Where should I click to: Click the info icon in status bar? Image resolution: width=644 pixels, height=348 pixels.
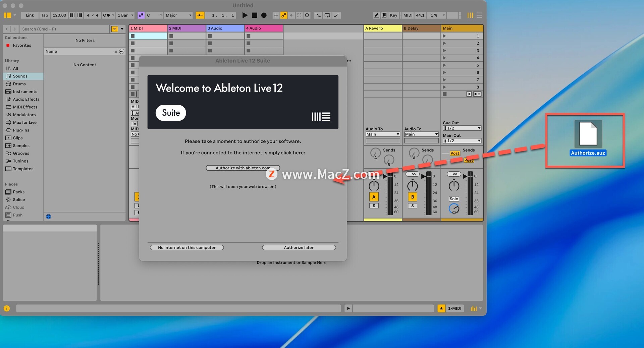(x=7, y=308)
